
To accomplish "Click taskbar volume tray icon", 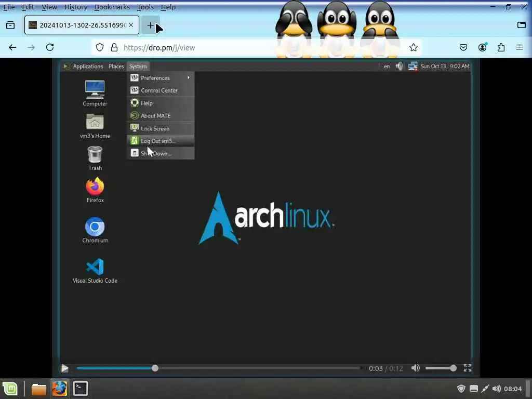I will 496,389.
